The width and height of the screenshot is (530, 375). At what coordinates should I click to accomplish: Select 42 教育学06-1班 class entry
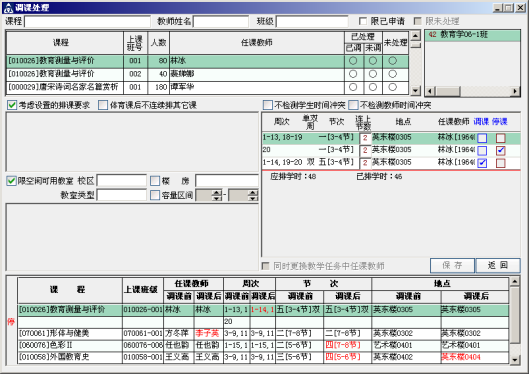(472, 35)
